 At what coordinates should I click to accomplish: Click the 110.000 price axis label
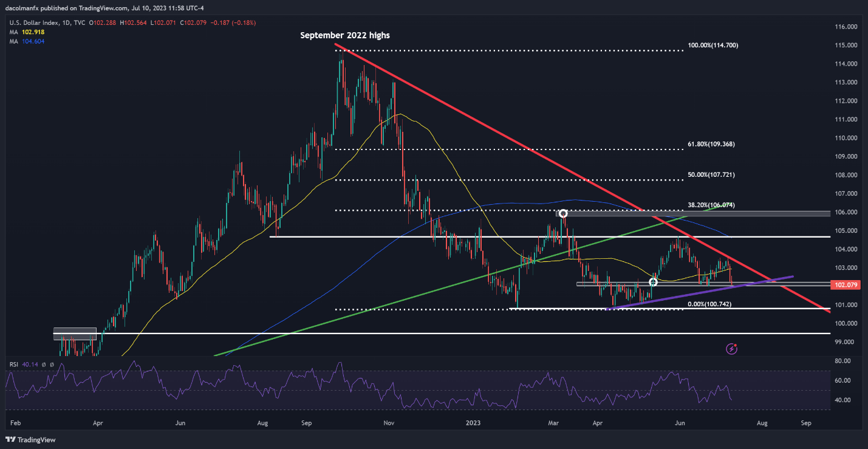click(x=847, y=138)
